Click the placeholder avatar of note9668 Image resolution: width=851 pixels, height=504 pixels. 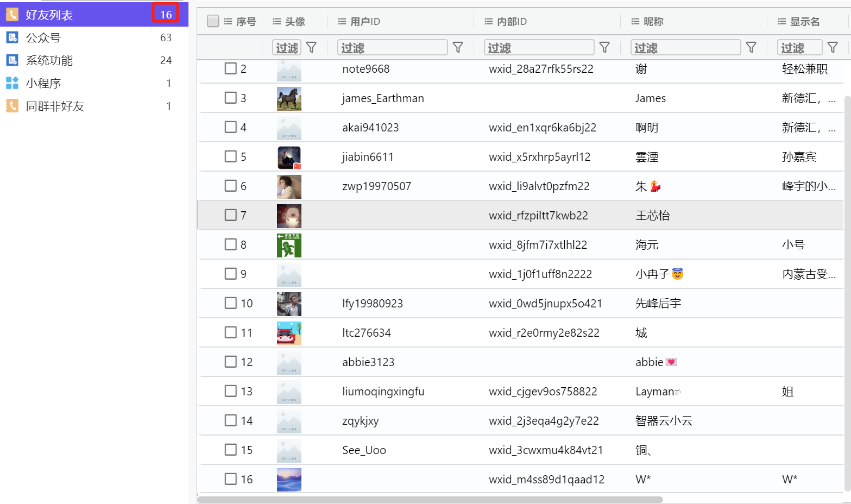click(x=289, y=71)
